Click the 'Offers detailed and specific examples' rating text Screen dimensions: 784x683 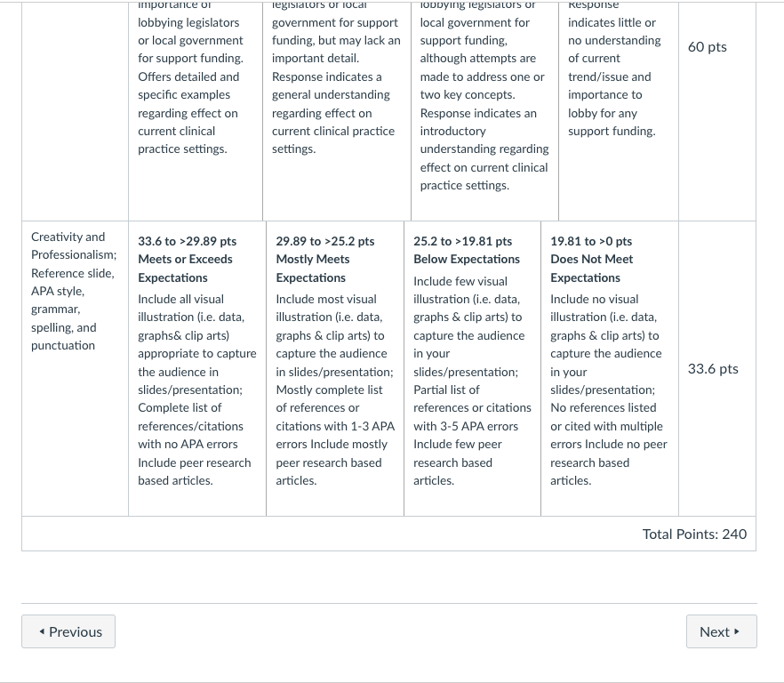click(188, 85)
